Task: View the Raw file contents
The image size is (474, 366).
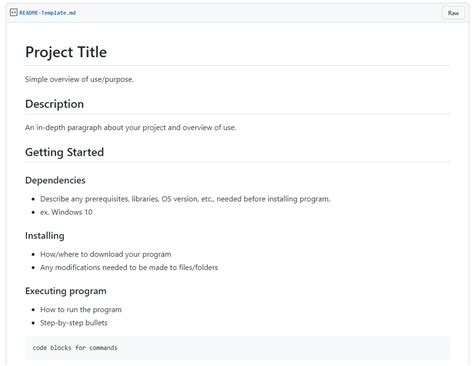Action: pyautogui.click(x=453, y=13)
